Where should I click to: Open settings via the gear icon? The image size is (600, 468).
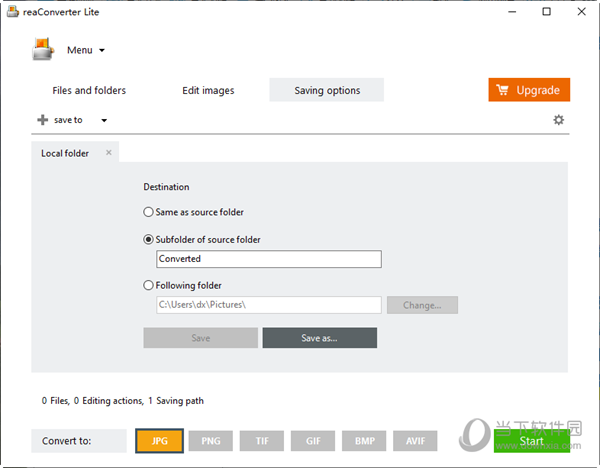coord(558,120)
